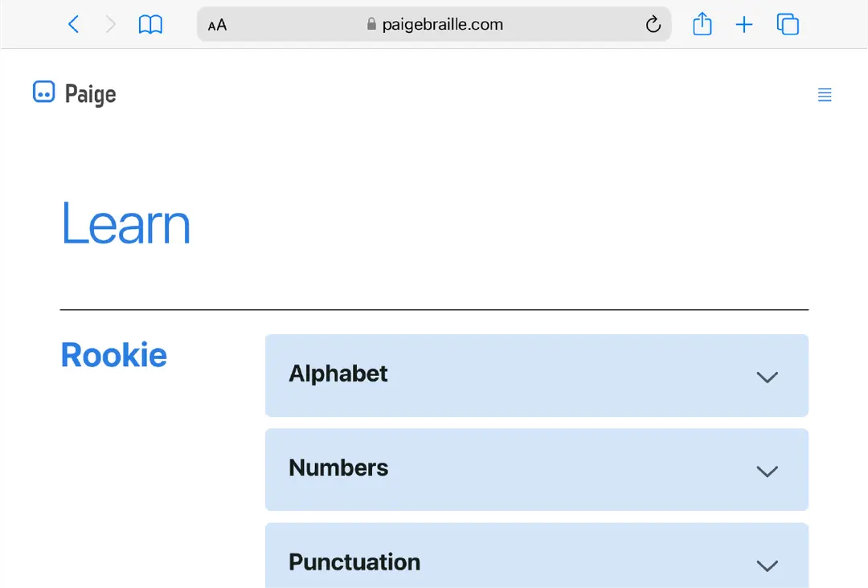The height and width of the screenshot is (588, 868).
Task: Open the hamburger navigation menu
Action: click(x=825, y=94)
